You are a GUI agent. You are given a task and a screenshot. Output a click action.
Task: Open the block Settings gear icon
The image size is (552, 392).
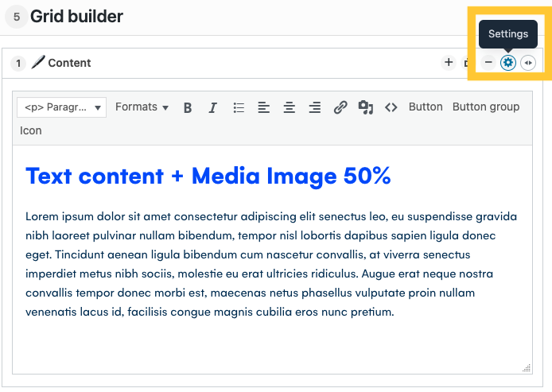(x=508, y=62)
